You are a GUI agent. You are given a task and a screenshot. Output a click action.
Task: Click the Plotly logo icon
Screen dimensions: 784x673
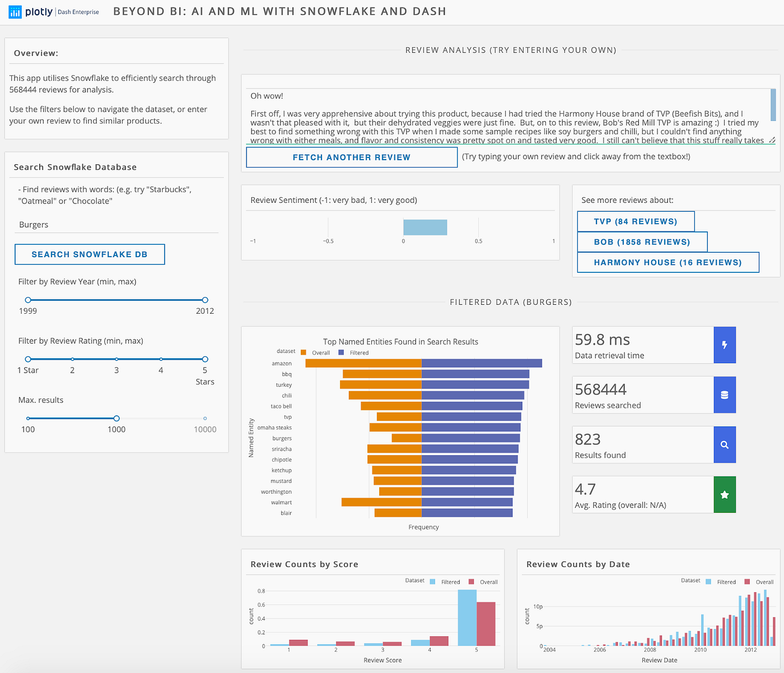(15, 11)
